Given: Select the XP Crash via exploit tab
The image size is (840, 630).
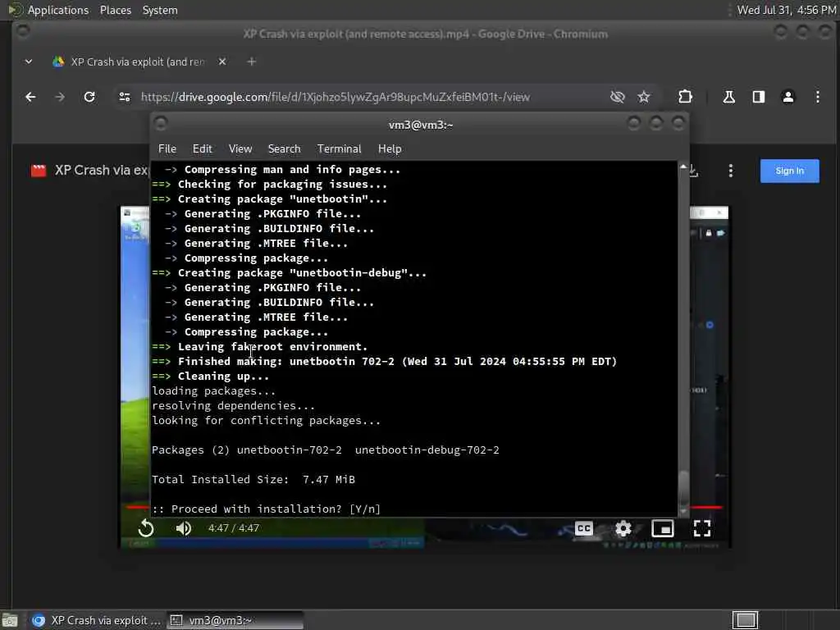Looking at the screenshot, I should pyautogui.click(x=138, y=62).
